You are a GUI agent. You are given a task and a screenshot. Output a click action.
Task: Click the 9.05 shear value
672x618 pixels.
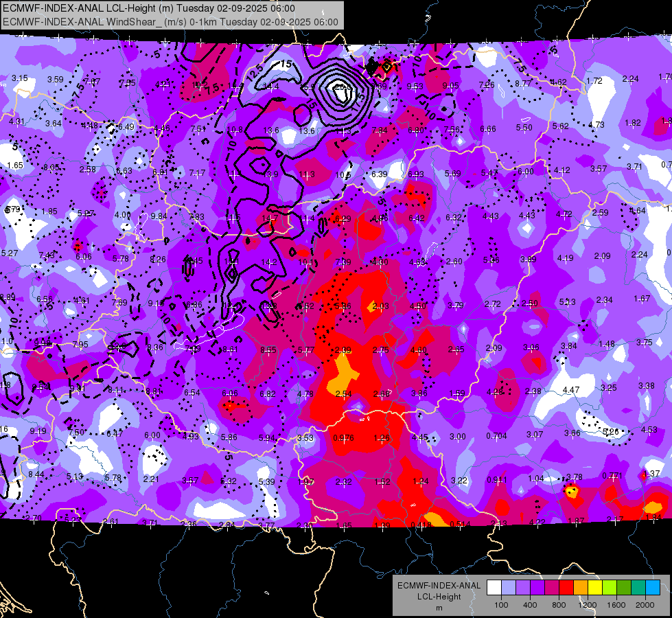(450, 86)
